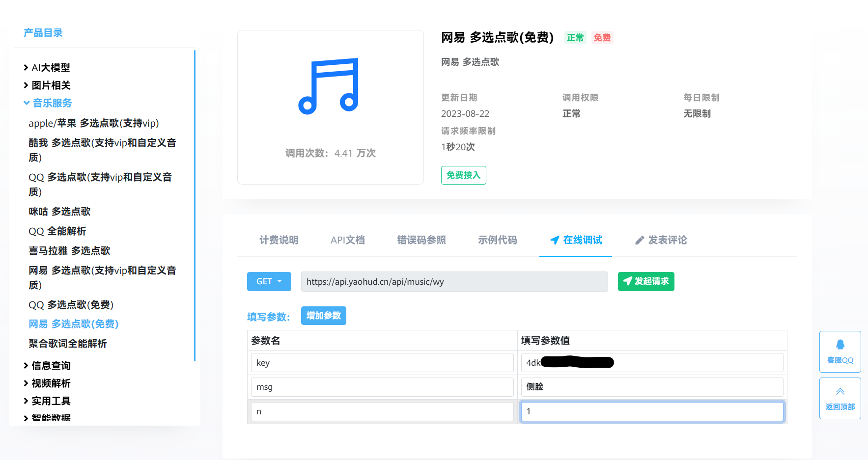Open 网易 多选点歌(支持vip和自定义音质) link
868x460 pixels.
pos(102,278)
